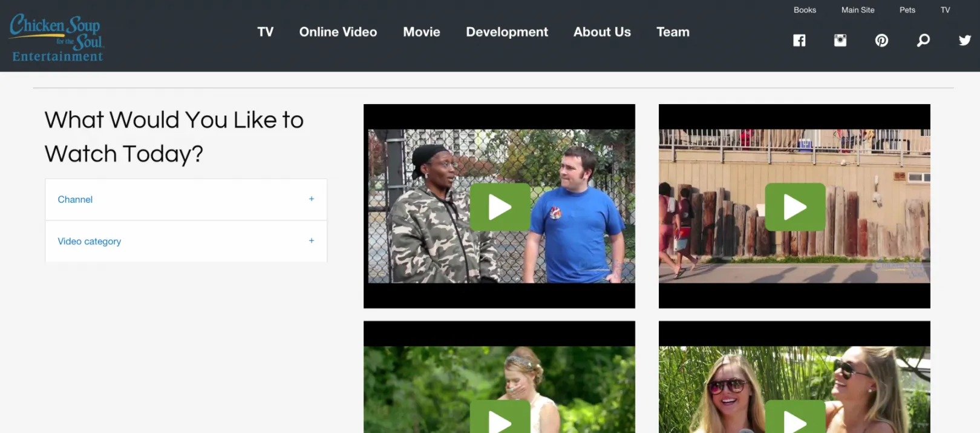Follow the small TV link at top right
The height and width of the screenshot is (433, 980).
tap(945, 10)
